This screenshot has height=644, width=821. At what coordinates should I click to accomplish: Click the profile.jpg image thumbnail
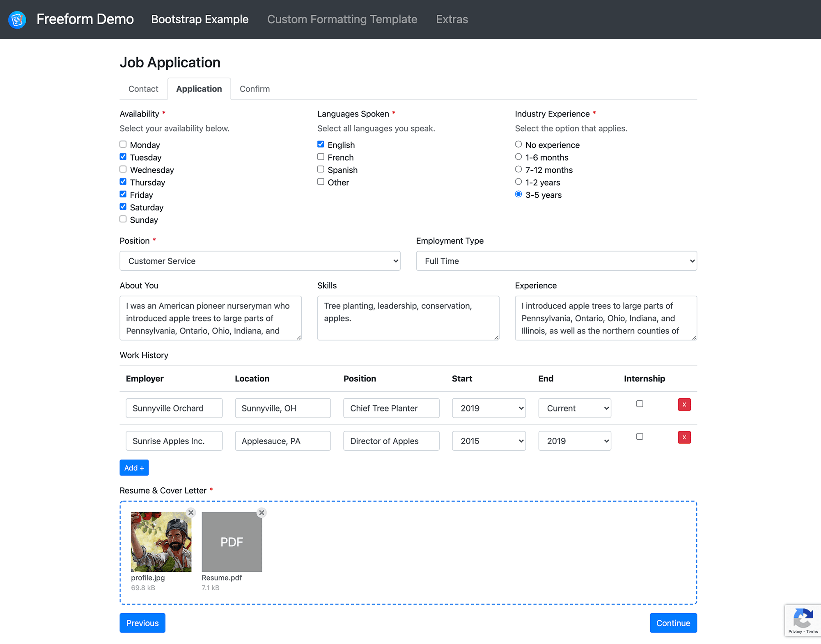161,542
